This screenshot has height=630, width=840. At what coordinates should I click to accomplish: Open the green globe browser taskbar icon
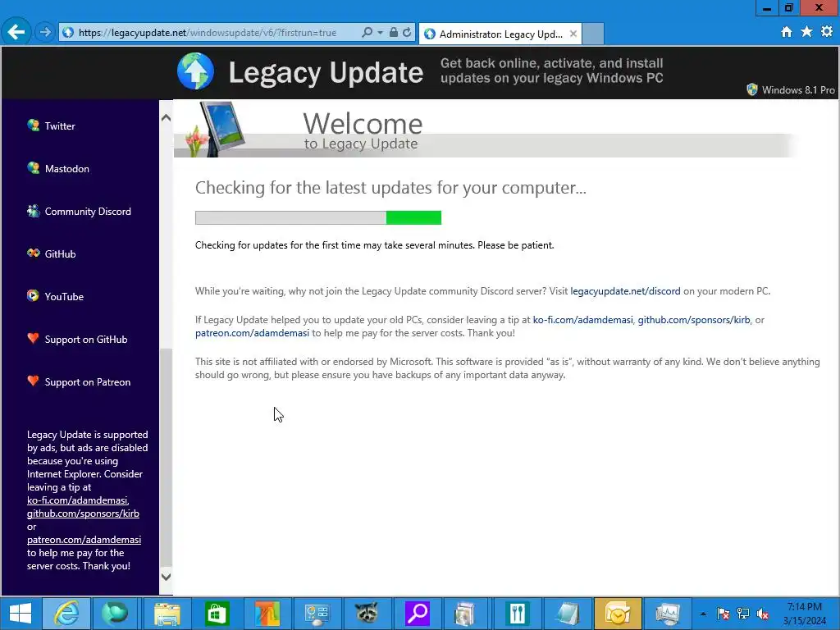point(115,614)
